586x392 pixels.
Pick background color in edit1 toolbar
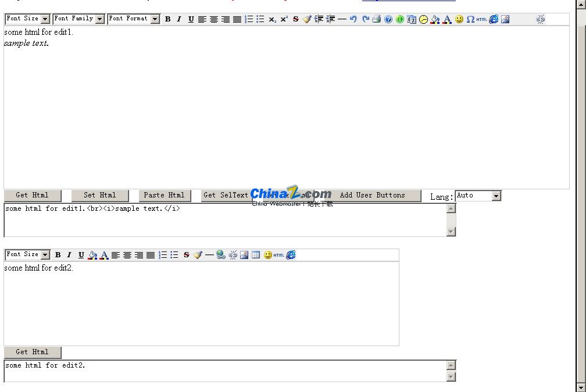pos(435,19)
